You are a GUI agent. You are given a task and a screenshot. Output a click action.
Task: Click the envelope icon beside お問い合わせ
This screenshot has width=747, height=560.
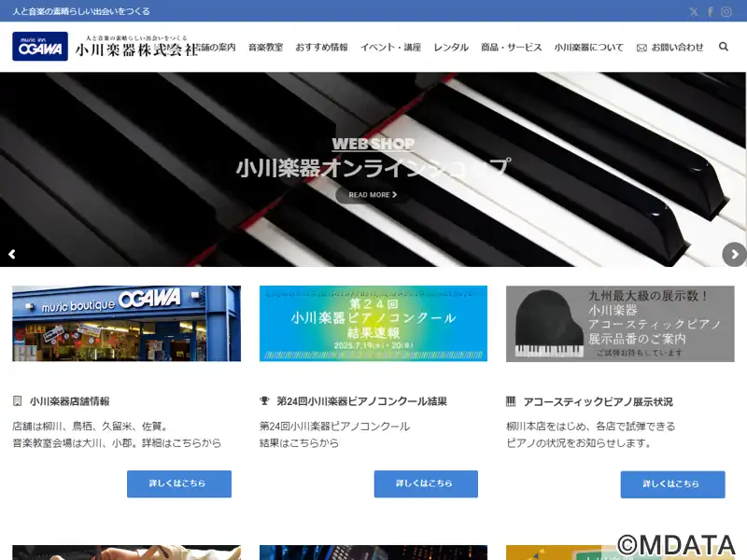click(x=641, y=48)
